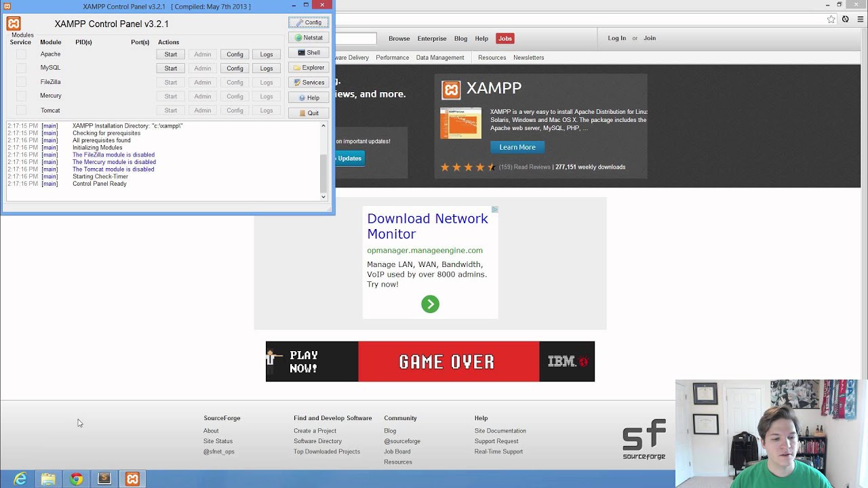
Task: Open Resources in SourceForge subnav
Action: [492, 58]
